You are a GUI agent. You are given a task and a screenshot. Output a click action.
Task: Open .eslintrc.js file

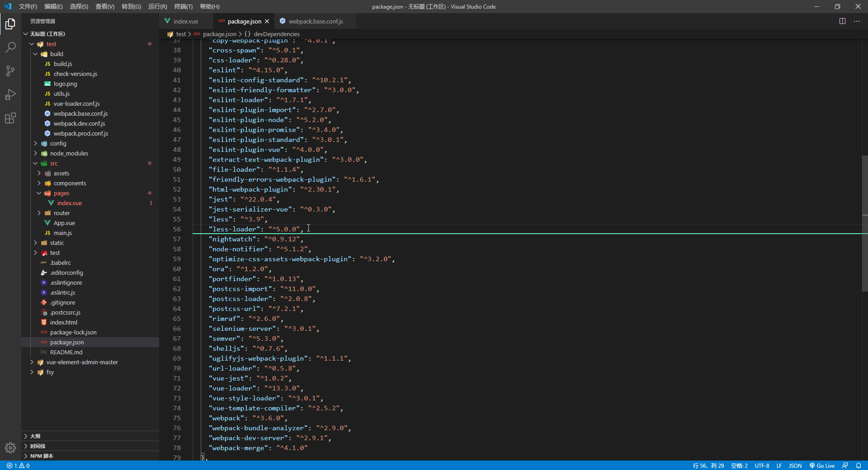(90, 292)
